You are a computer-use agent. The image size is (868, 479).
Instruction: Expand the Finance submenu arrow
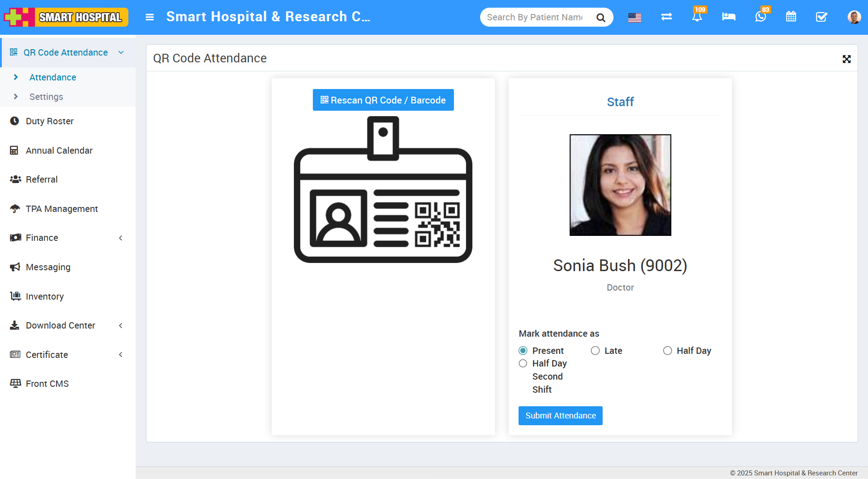[121, 238]
